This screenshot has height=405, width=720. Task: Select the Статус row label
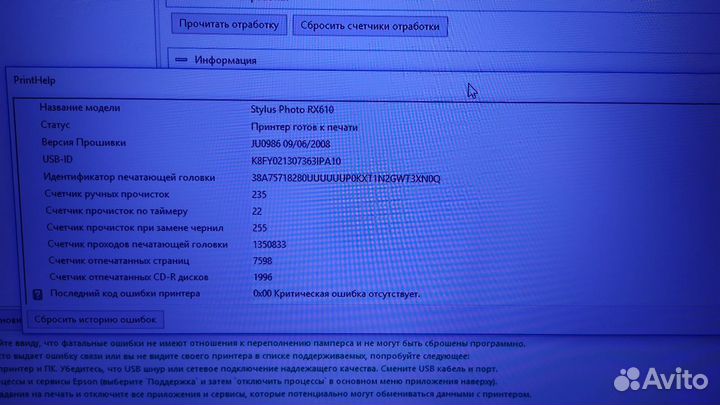pos(55,125)
